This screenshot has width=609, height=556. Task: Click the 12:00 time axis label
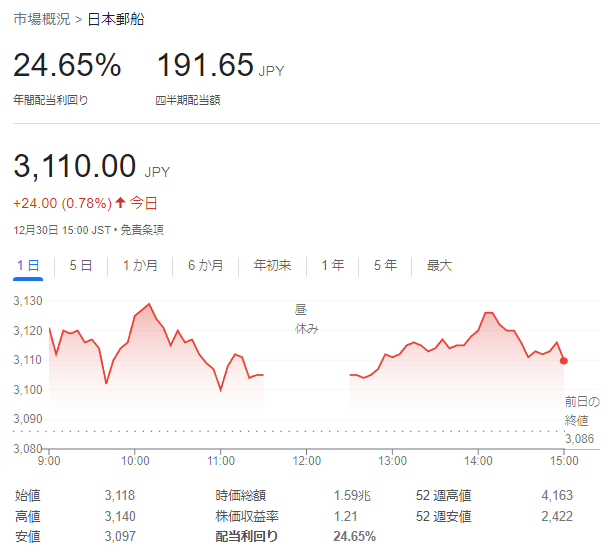pyautogui.click(x=306, y=461)
